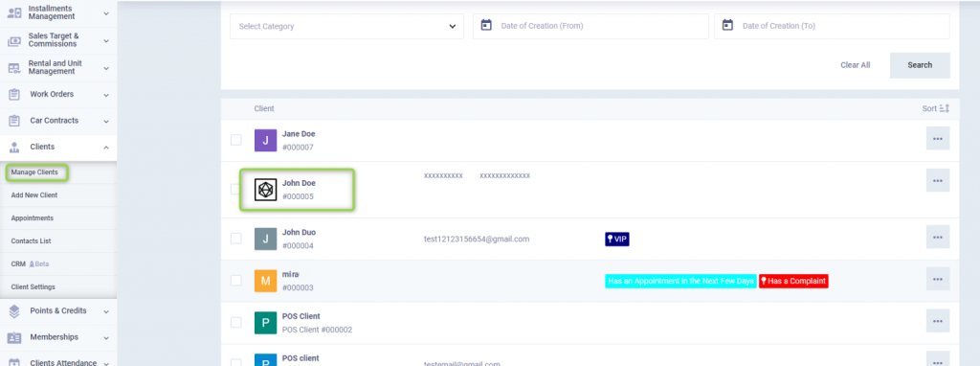Tick the checkbox next to Jane Doe
980x366 pixels.
(235, 140)
